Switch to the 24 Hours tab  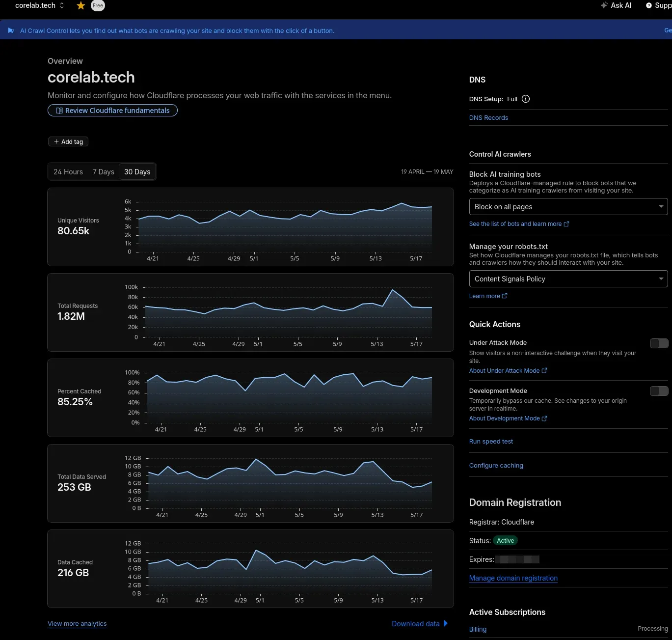[68, 172]
